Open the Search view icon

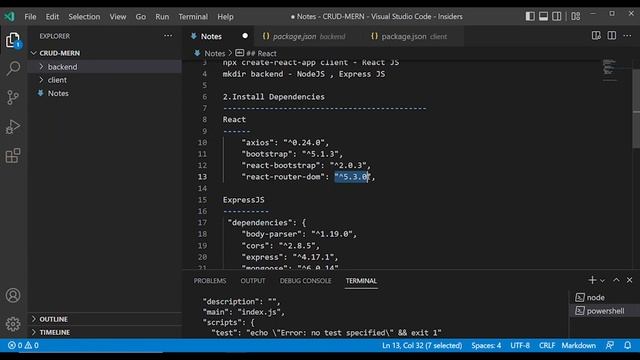pos(13,68)
